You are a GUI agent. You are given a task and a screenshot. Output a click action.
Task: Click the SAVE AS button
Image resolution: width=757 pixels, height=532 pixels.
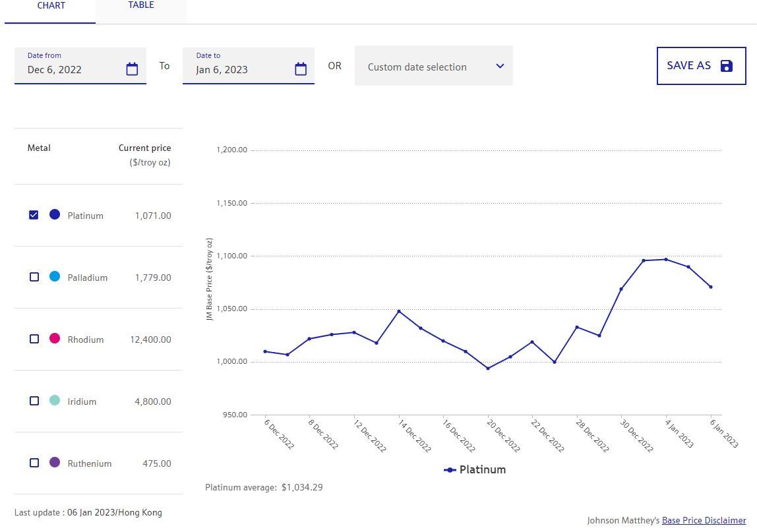pyautogui.click(x=701, y=65)
